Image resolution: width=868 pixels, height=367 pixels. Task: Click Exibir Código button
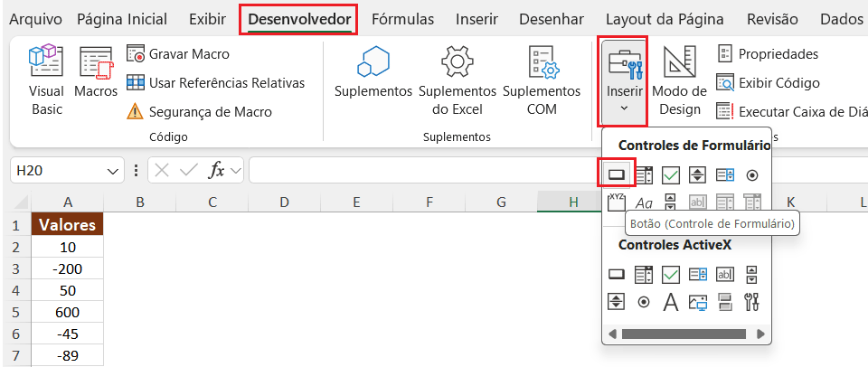click(x=768, y=83)
